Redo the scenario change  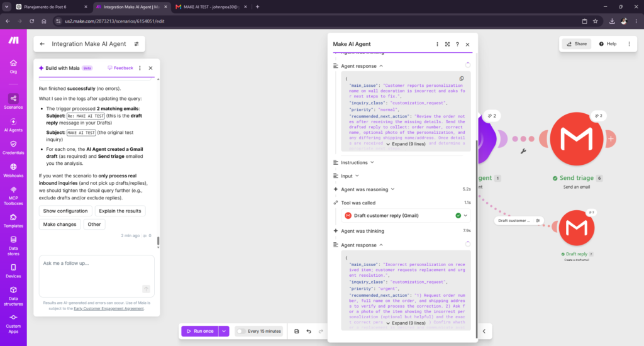pos(321,331)
